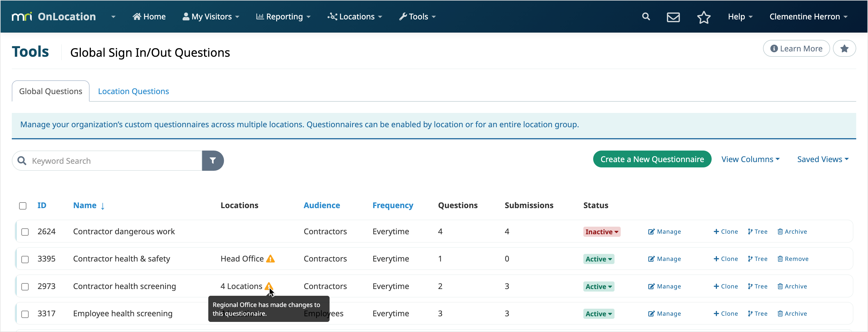Click the Tree icon for Contractor dangerous work
This screenshot has width=868, height=332.
coord(757,231)
